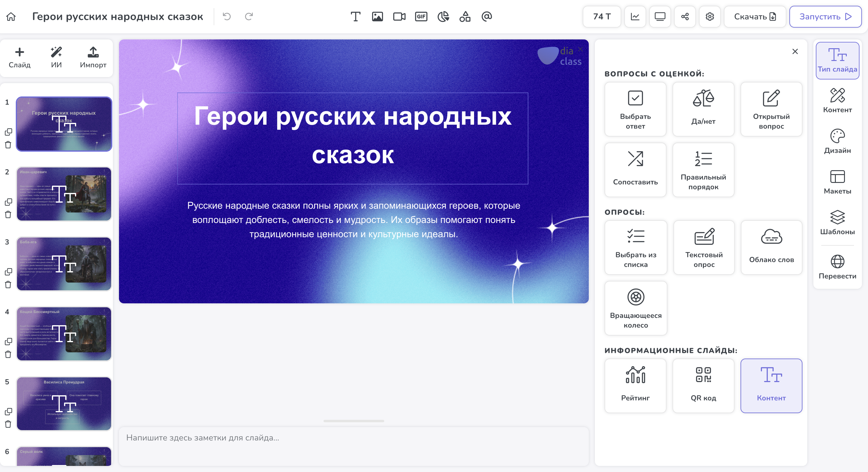Select slide 1 thumbnail
Viewport: 868px width, 472px height.
coord(64,124)
